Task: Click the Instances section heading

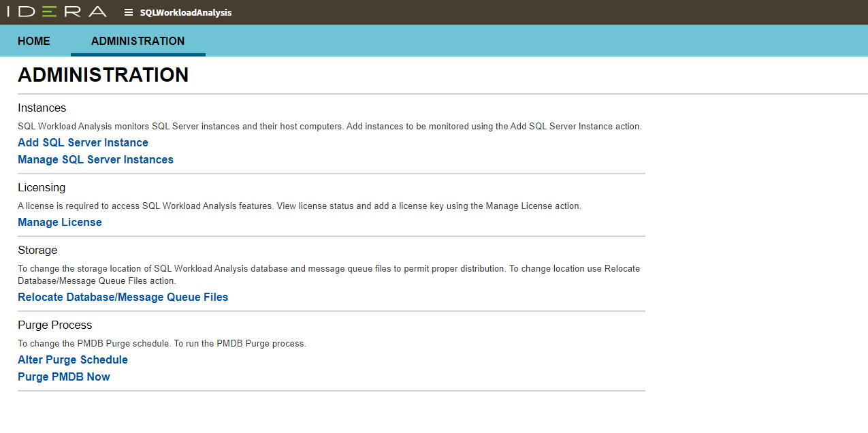Action: point(42,108)
